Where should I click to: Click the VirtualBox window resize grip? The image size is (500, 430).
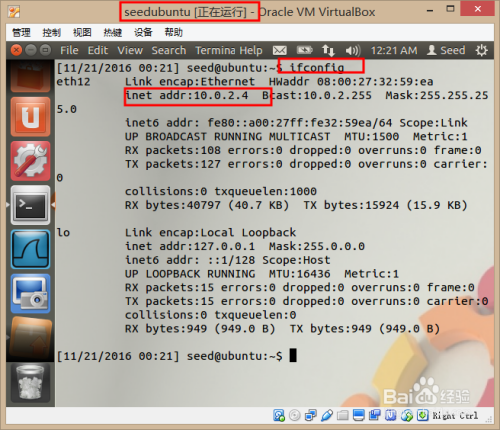pyautogui.click(x=489, y=419)
